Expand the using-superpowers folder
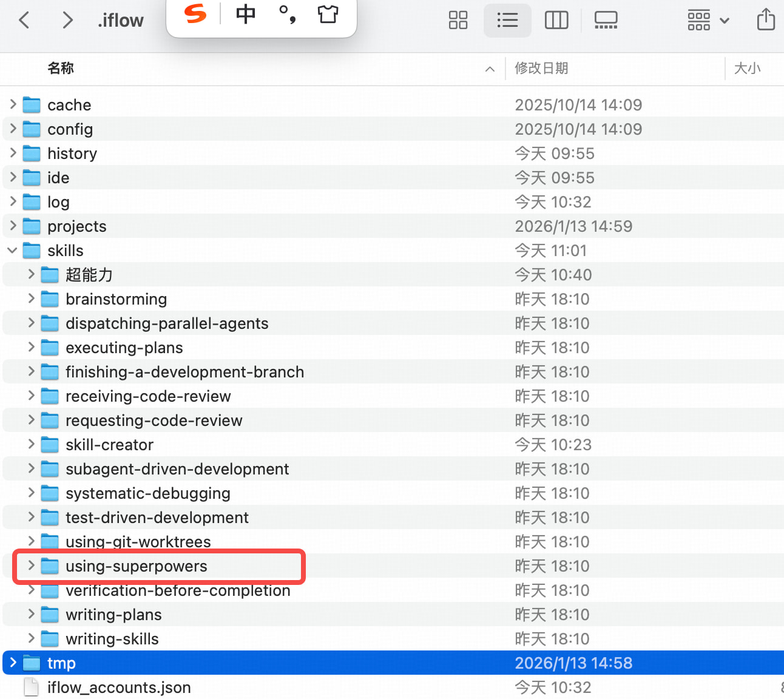 (x=31, y=566)
